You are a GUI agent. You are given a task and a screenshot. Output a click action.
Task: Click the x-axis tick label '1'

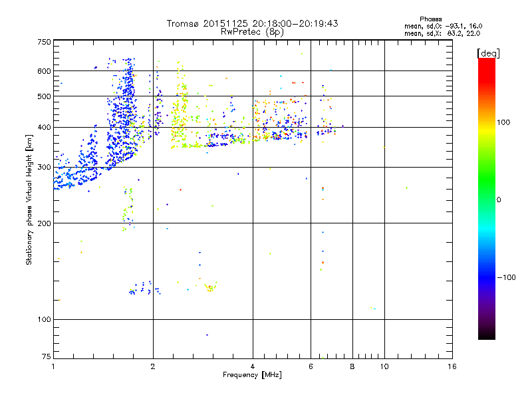pos(53,366)
